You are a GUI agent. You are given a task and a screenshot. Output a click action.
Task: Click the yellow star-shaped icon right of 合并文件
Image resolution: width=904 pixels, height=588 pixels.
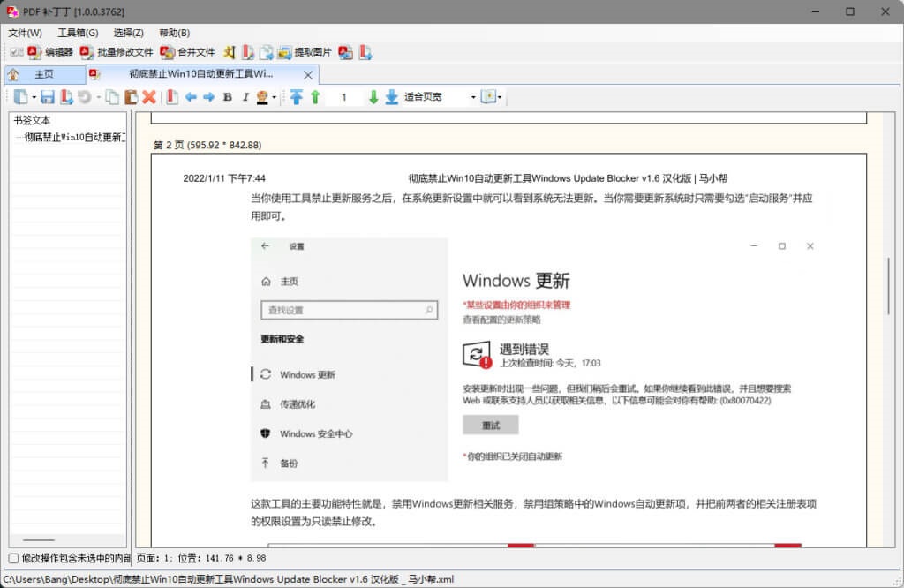click(230, 52)
